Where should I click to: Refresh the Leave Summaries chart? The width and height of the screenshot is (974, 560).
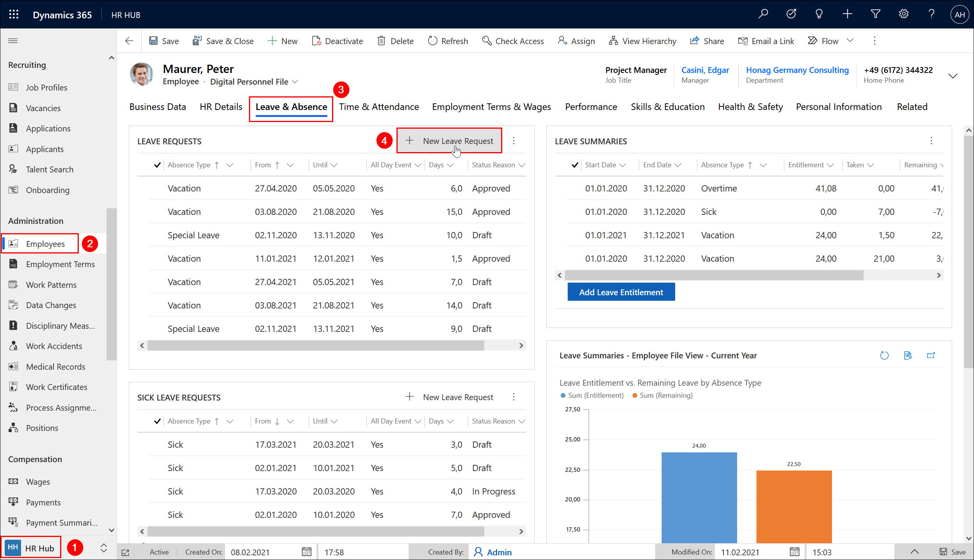coord(884,355)
